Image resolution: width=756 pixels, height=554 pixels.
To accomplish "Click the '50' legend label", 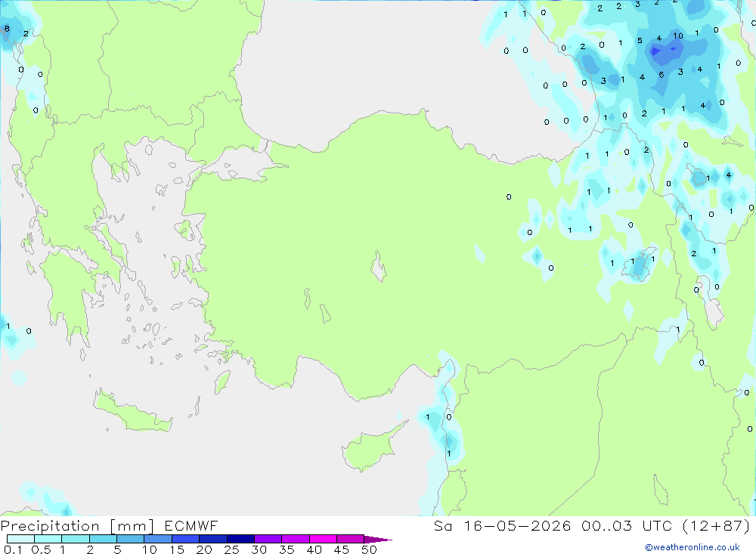I will coord(369,549).
